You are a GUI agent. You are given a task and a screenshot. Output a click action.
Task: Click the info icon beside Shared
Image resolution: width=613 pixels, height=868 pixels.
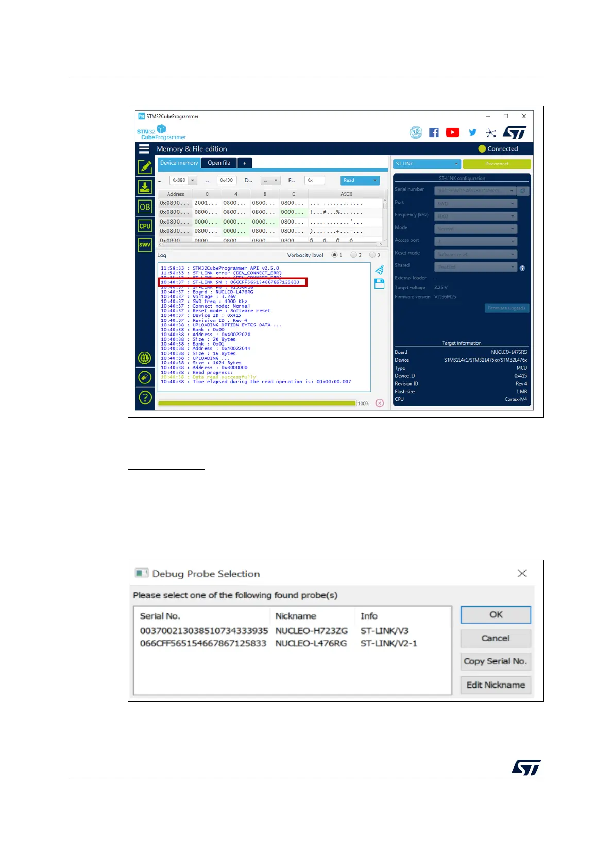[522, 268]
